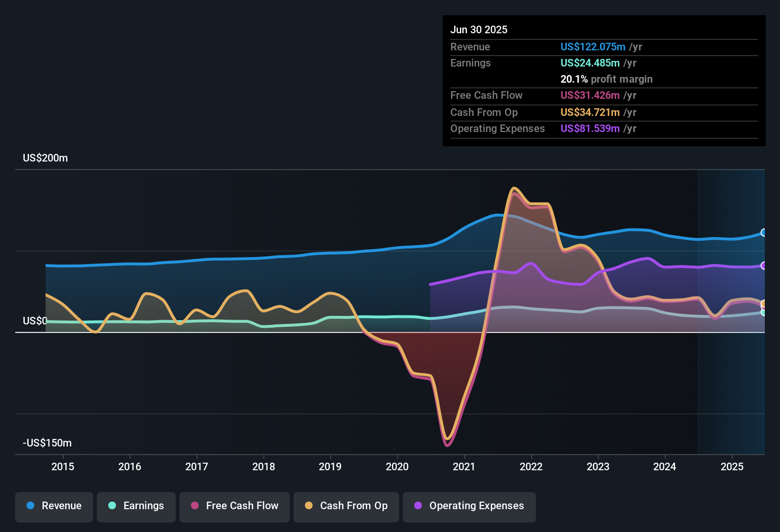Select the 2020 x-axis year label
The width and height of the screenshot is (780, 532).
click(x=397, y=467)
